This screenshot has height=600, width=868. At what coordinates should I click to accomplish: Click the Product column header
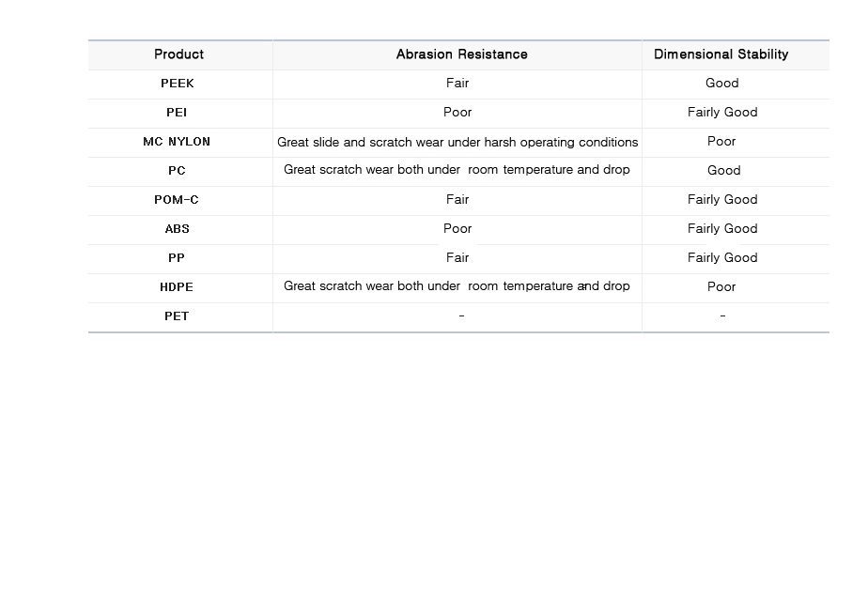tap(180, 54)
